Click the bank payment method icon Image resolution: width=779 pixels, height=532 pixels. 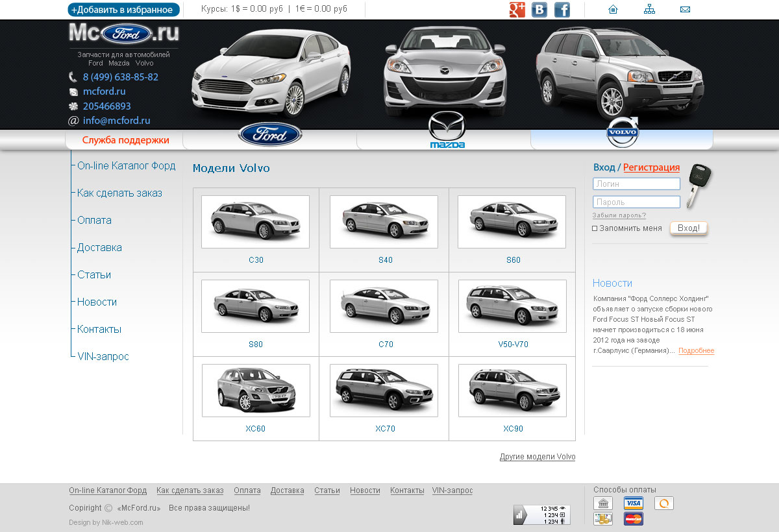pos(603,503)
